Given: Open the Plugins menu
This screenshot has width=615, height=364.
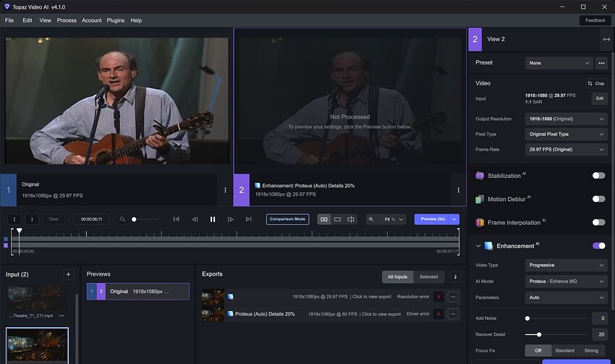Looking at the screenshot, I should [x=116, y=20].
